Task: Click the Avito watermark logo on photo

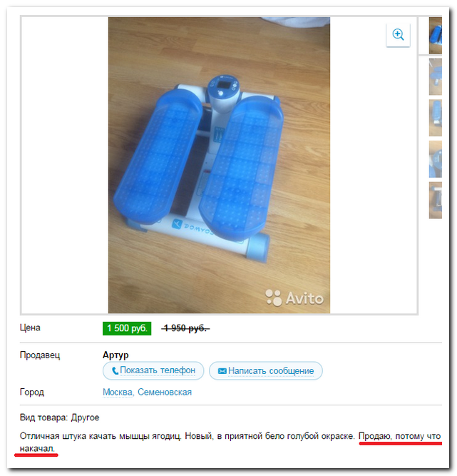Action: point(294,298)
